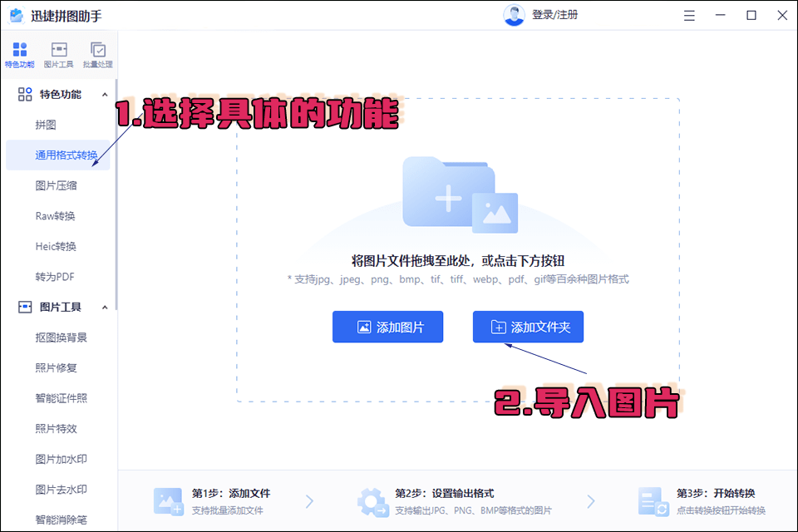Click the 添加图片 button

click(388, 327)
